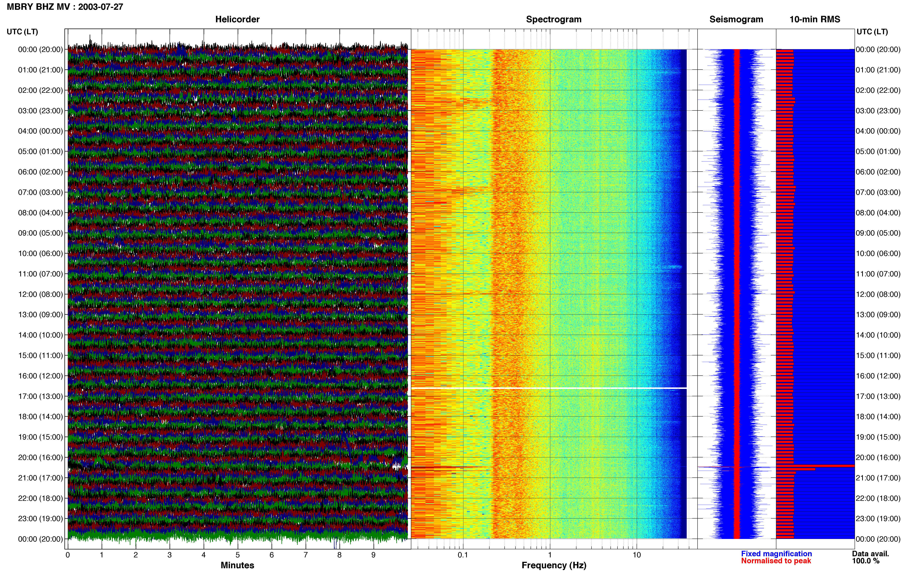Click the helicorder minute tick label '5'

point(238,555)
